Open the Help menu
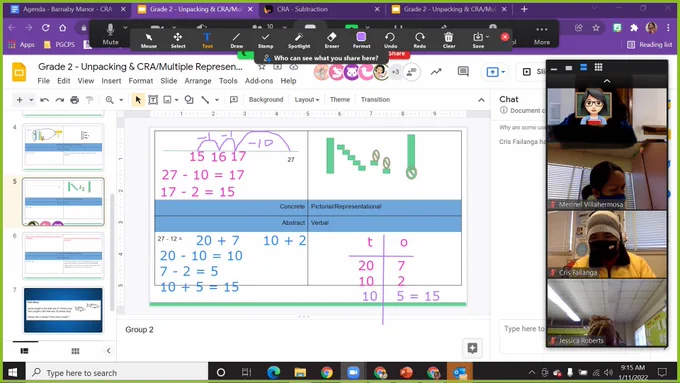Screen dimensions: 680x383 [x=288, y=81]
